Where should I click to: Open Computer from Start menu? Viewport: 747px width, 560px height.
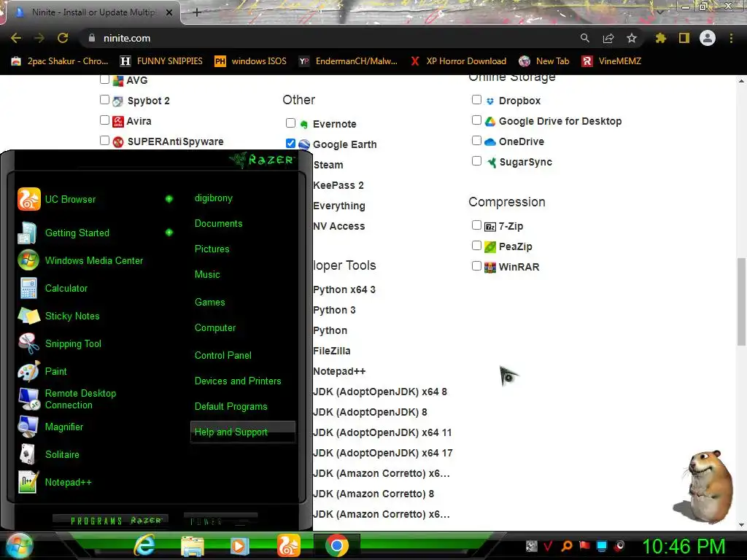click(215, 327)
